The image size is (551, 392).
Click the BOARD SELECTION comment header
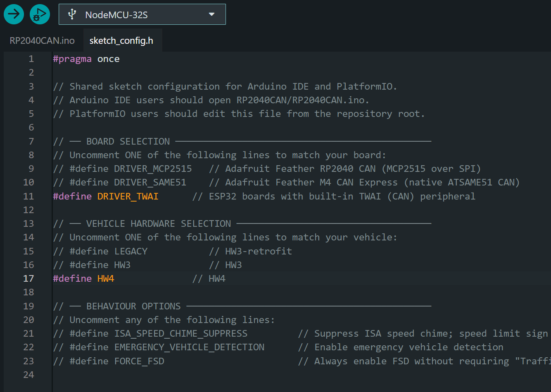click(x=128, y=141)
